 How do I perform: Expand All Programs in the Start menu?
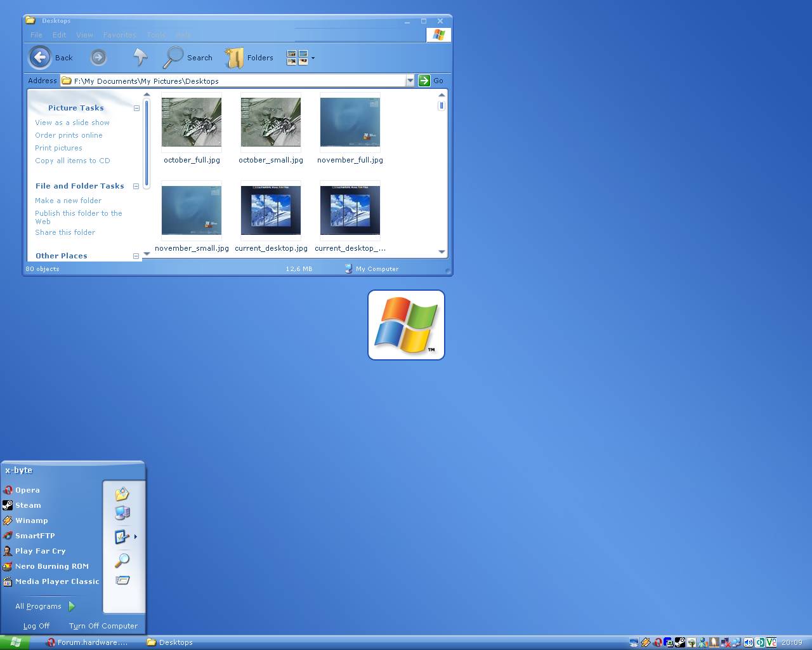click(x=45, y=606)
